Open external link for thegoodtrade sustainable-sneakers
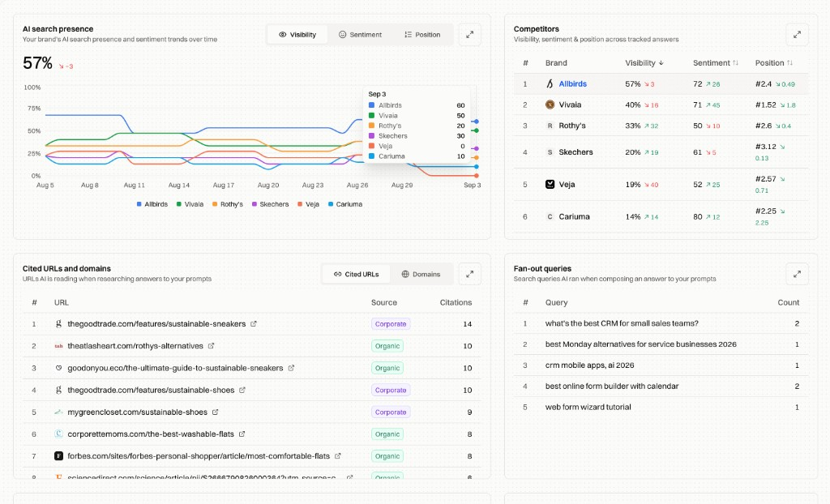Screen dimensions: 830x504 pyautogui.click(x=254, y=324)
